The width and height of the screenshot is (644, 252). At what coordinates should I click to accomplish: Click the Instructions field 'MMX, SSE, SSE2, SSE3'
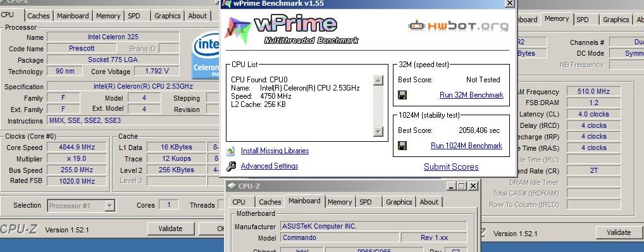pos(132,121)
